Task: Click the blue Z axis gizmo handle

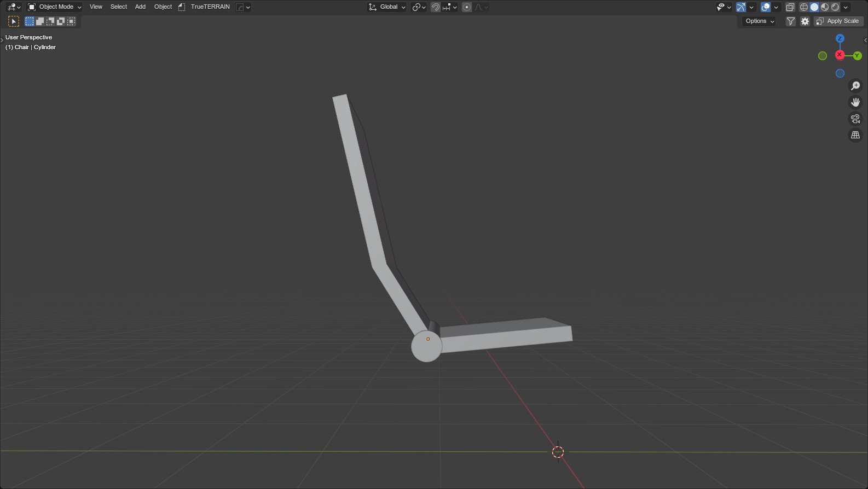Action: click(840, 39)
